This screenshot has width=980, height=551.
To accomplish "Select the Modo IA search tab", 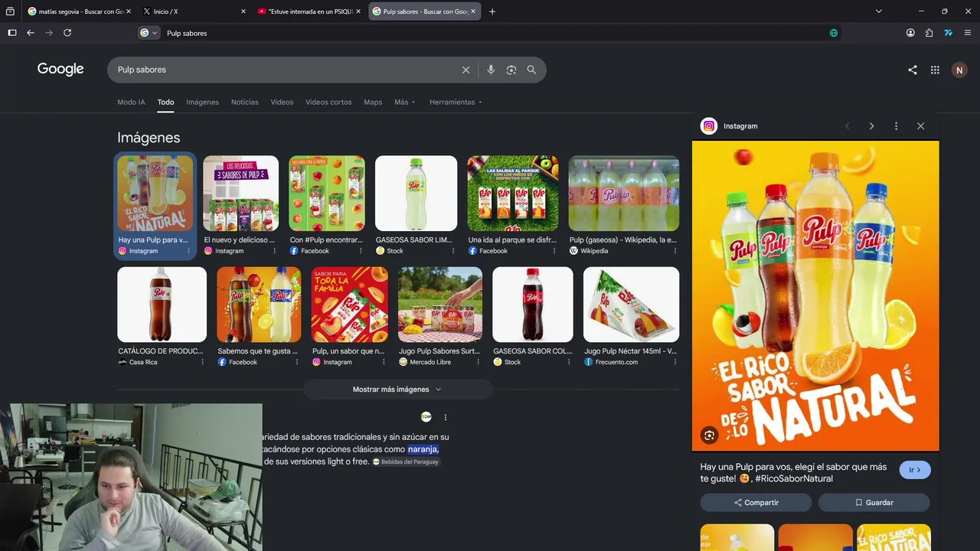I will pos(131,102).
